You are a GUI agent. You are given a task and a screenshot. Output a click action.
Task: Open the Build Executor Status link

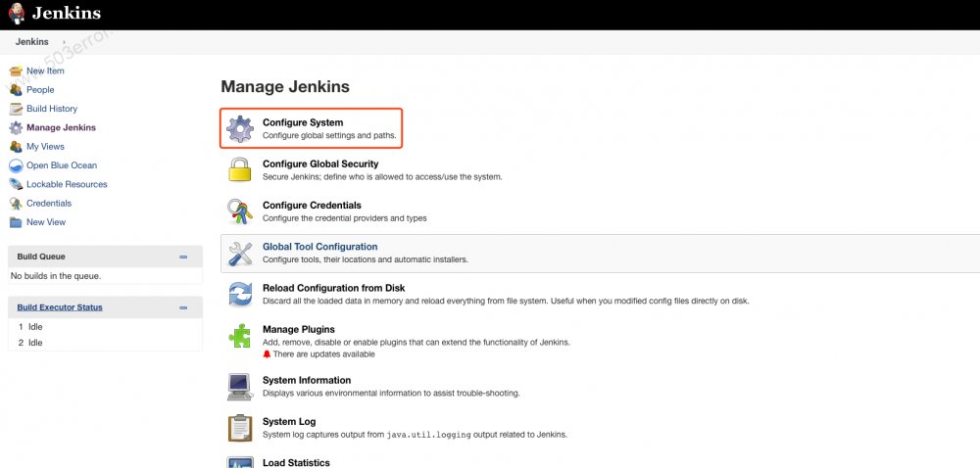60,307
